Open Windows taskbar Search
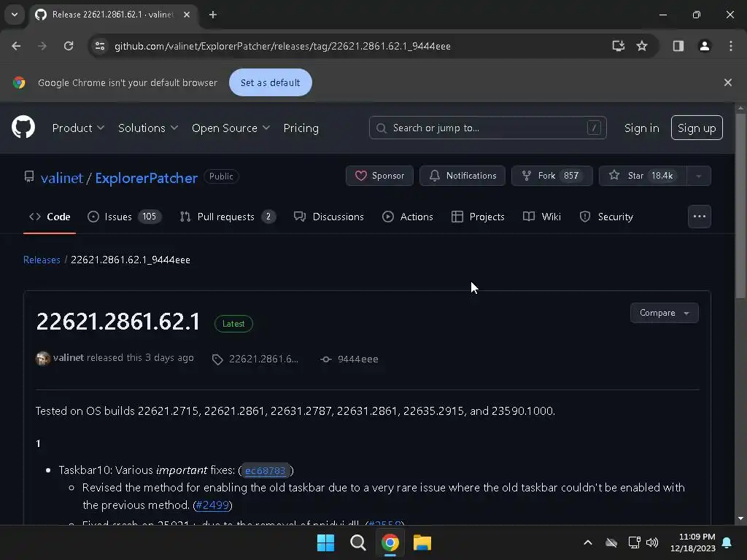Viewport: 747px width, 560px height. (x=357, y=542)
